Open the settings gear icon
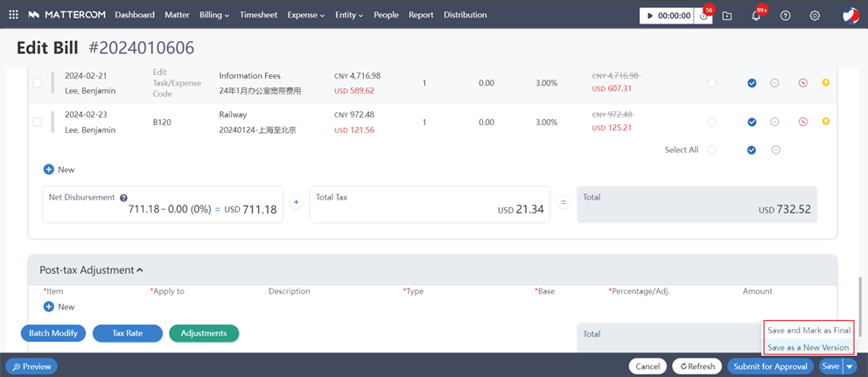868x377 pixels. click(x=815, y=16)
